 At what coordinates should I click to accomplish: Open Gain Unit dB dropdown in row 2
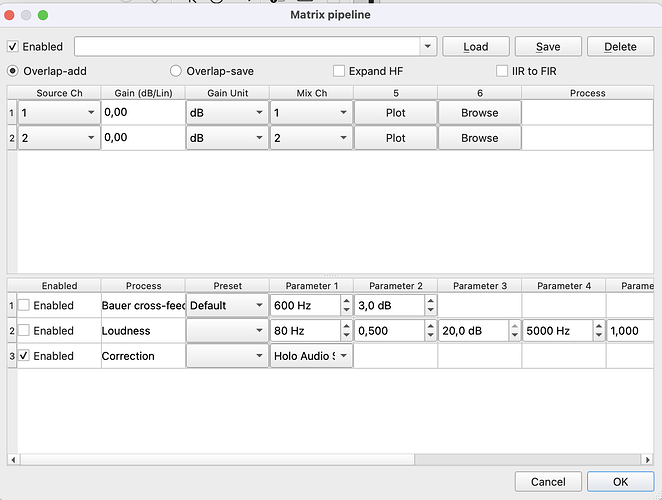[x=227, y=138]
